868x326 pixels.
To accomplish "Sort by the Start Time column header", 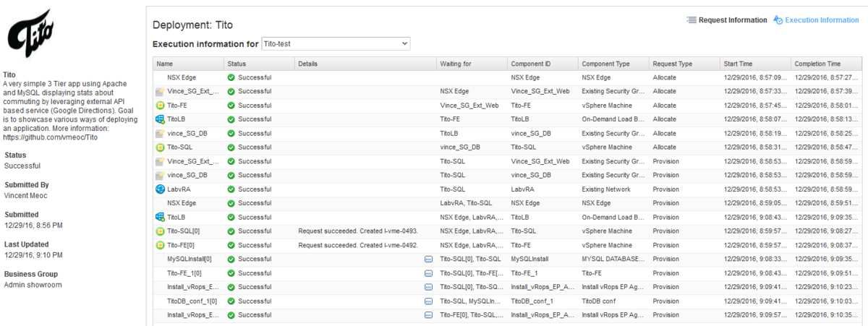I will [x=755, y=64].
